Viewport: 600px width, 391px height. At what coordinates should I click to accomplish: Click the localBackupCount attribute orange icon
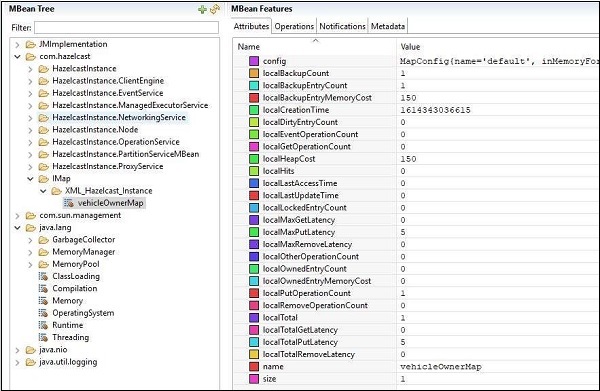254,73
